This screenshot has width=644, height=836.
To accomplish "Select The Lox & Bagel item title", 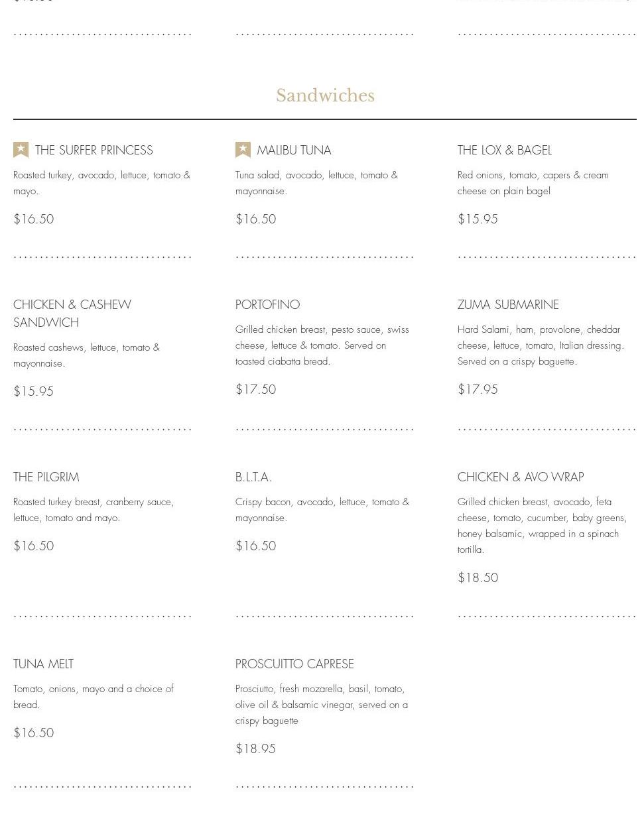I will pos(505,150).
